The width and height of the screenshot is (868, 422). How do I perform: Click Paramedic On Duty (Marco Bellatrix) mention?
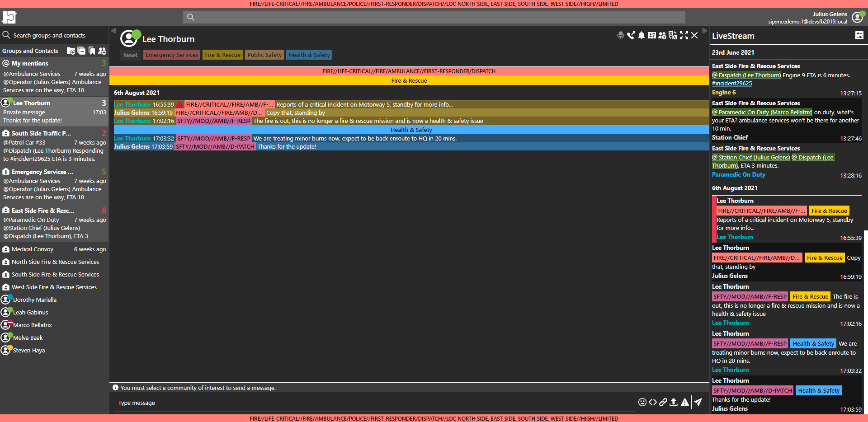click(x=762, y=112)
